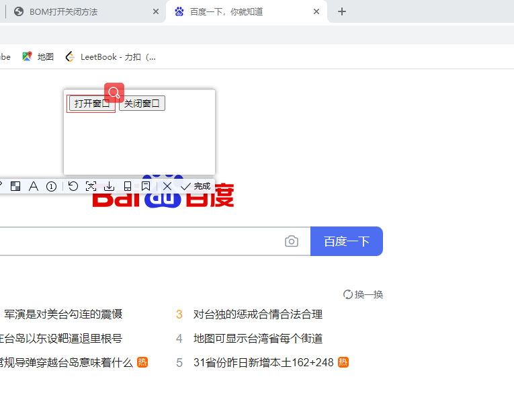Open headline 台岛以东设靶逼退里根号

[61, 339]
